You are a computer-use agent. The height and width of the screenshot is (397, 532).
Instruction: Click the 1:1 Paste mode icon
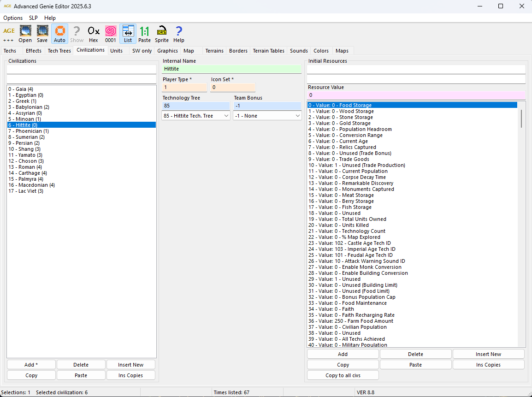[144, 34]
